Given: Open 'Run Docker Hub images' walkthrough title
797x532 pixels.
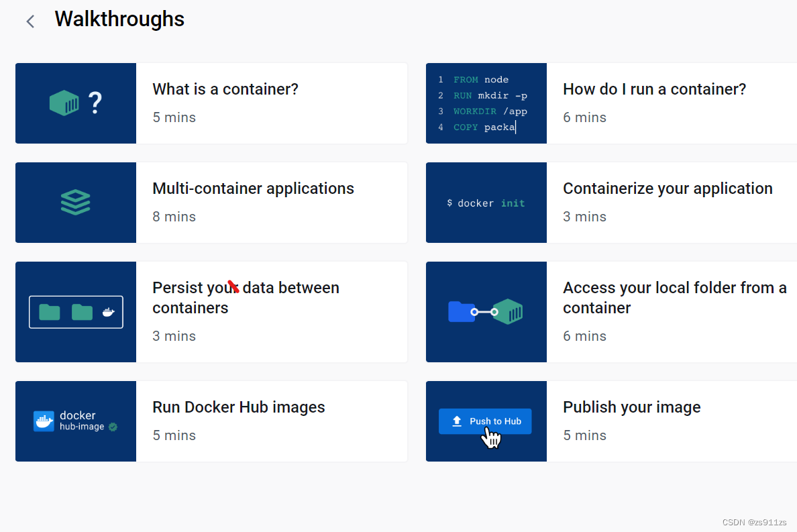Looking at the screenshot, I should 238,407.
